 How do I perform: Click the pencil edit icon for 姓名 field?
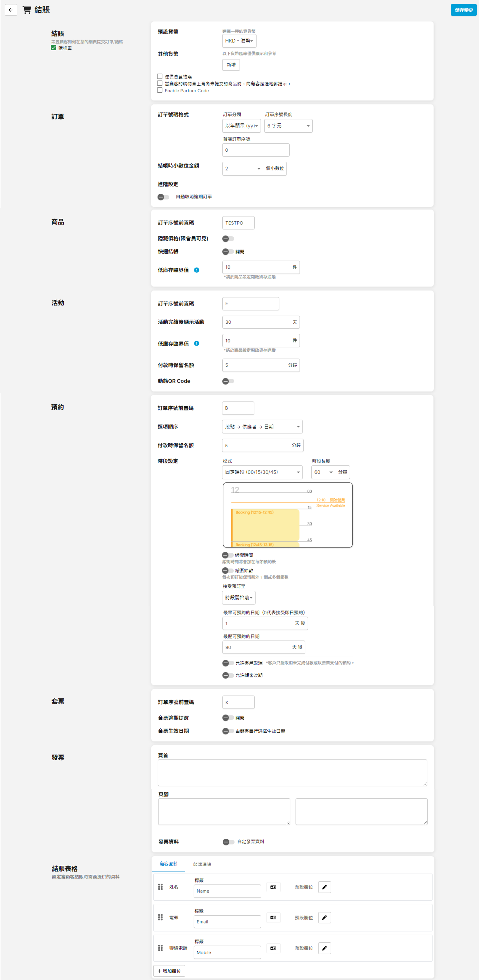[x=324, y=887]
